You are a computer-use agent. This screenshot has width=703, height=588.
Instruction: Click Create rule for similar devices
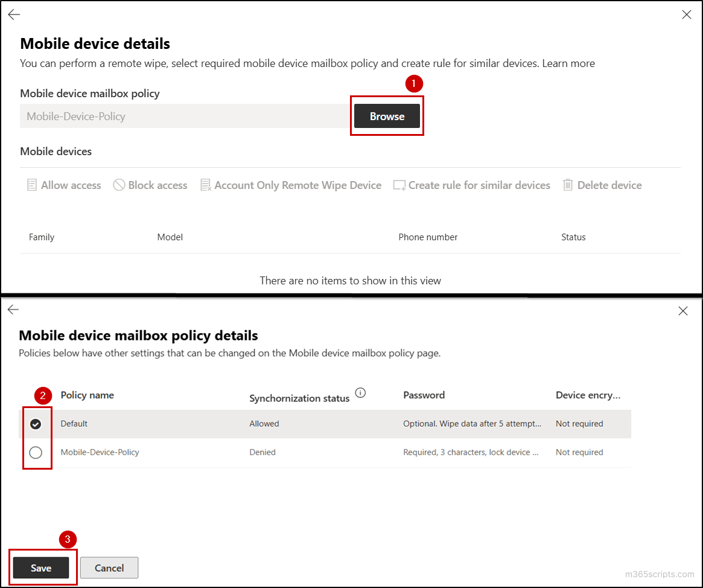[399, 185]
